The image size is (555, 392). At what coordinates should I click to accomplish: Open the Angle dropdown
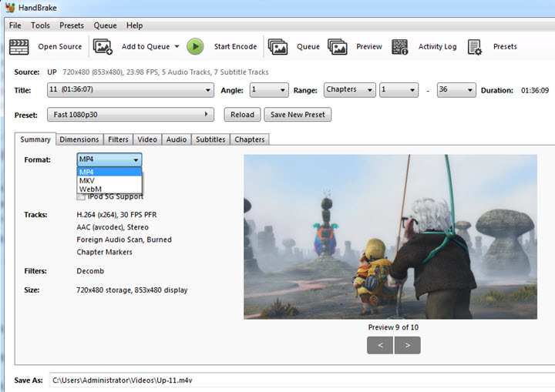click(x=269, y=90)
